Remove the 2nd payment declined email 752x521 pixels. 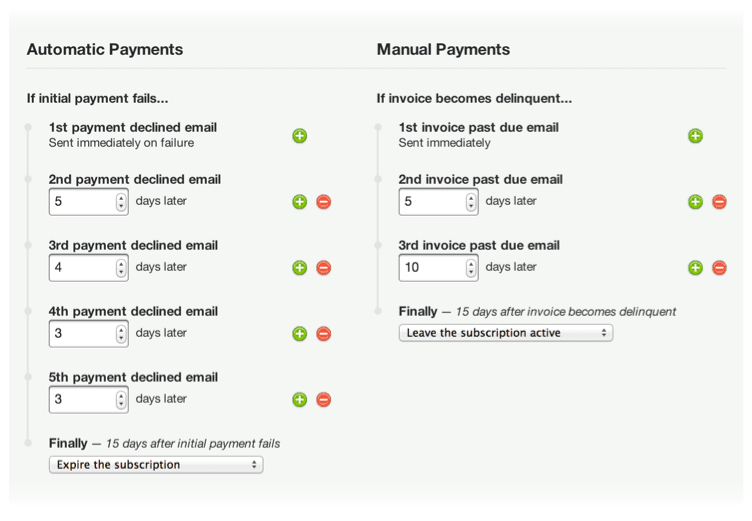(323, 202)
